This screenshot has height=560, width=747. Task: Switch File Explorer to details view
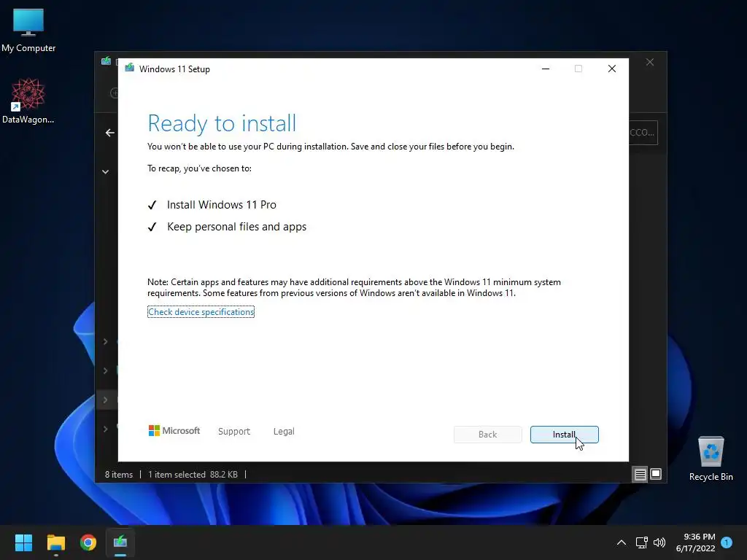tap(640, 474)
